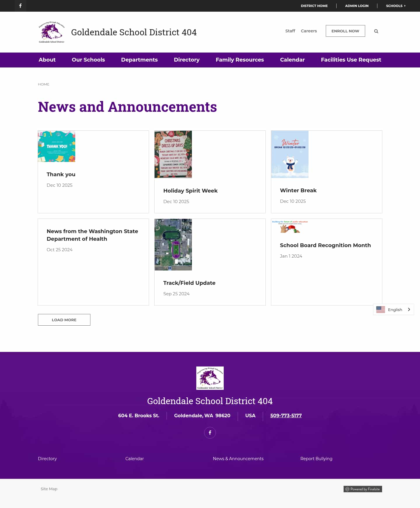Screen dimensions: 420x508
Task: Open the Careers link
Action: [x=309, y=31]
